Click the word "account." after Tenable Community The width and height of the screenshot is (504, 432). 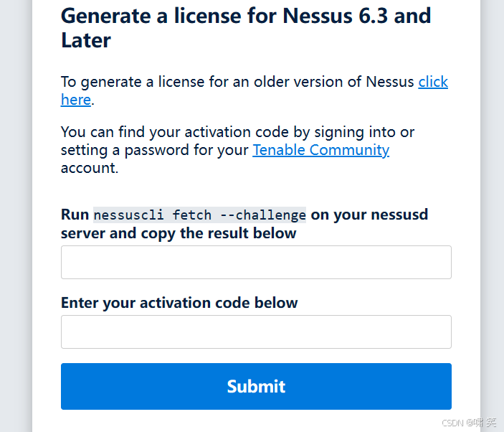[x=89, y=168]
